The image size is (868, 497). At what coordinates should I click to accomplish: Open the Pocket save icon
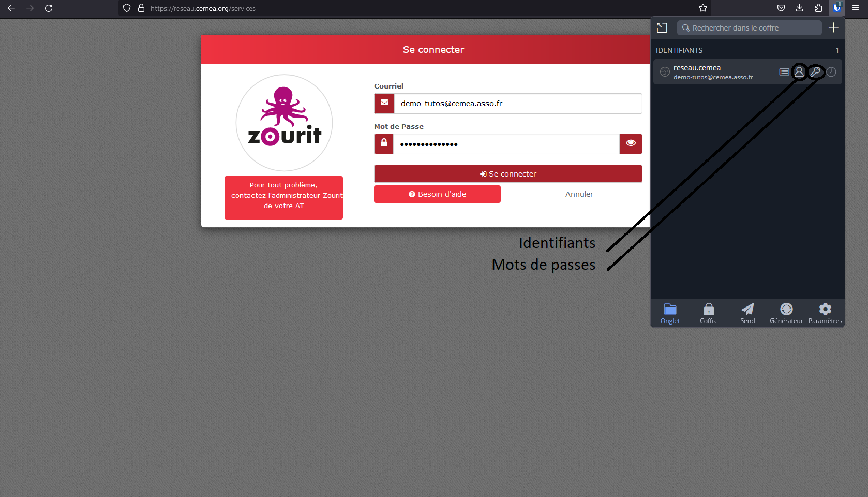click(781, 8)
